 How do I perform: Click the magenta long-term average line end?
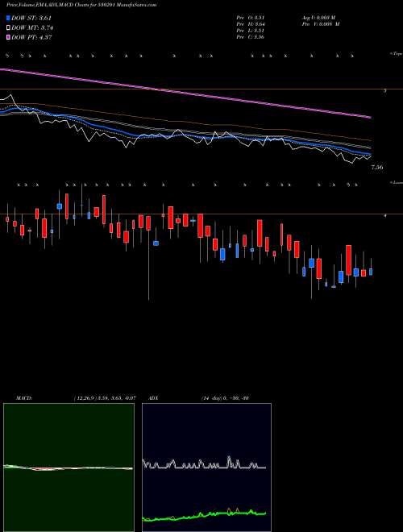pyautogui.click(x=369, y=117)
